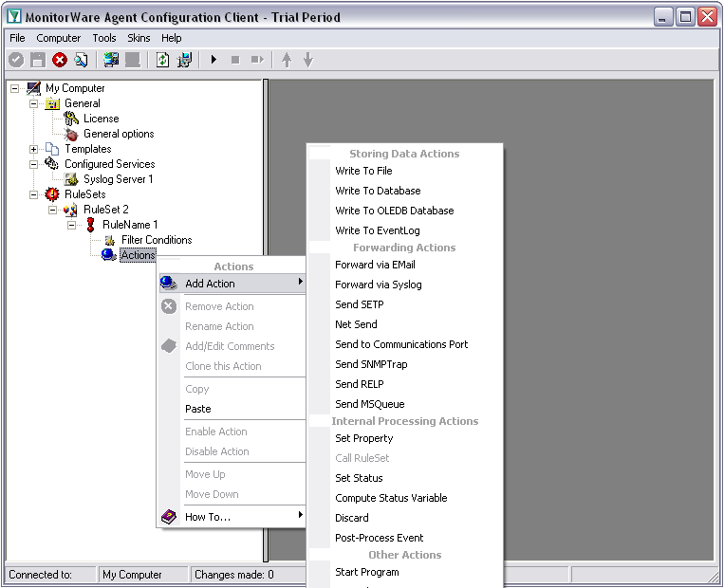Click the move down arrow toolbar icon

pyautogui.click(x=308, y=60)
